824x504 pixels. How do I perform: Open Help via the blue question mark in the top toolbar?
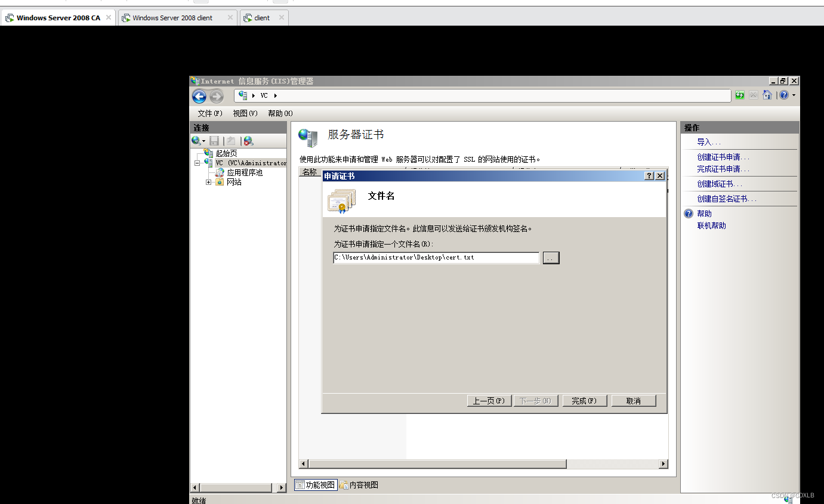[784, 95]
